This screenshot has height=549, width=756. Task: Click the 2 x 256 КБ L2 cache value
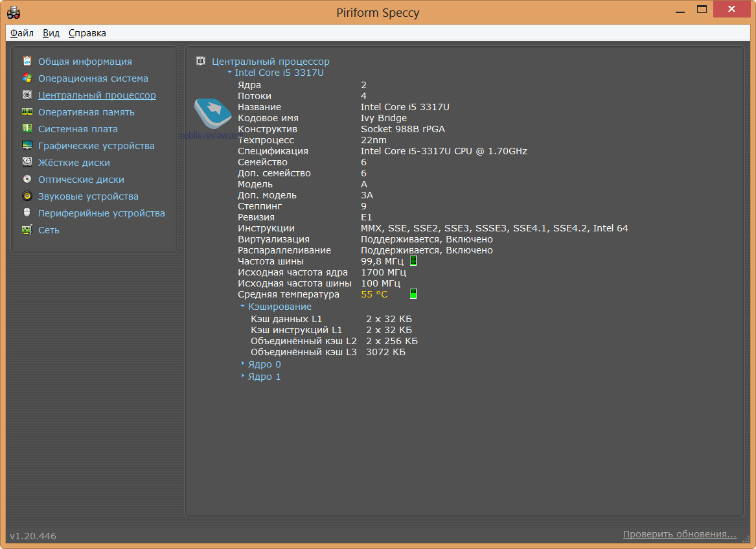[x=392, y=341]
